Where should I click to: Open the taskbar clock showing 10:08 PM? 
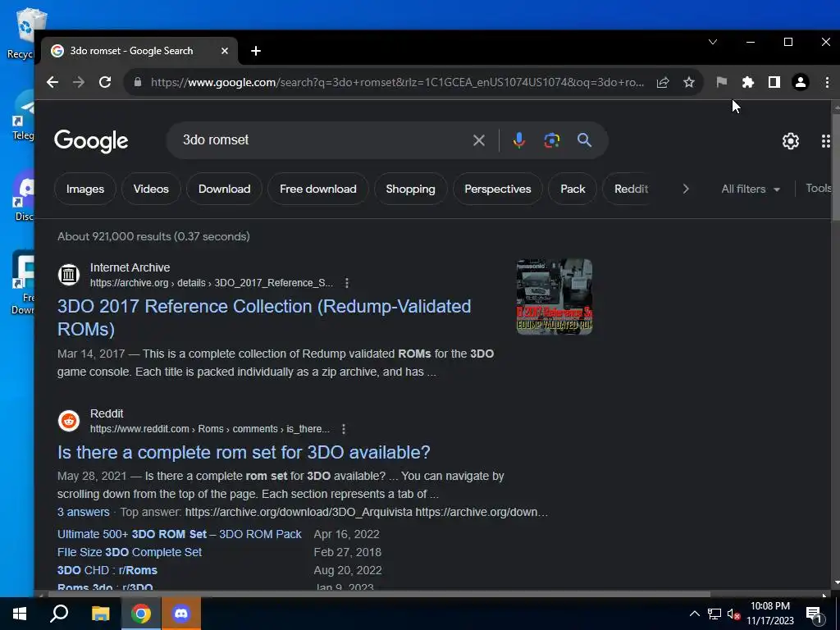click(x=770, y=614)
